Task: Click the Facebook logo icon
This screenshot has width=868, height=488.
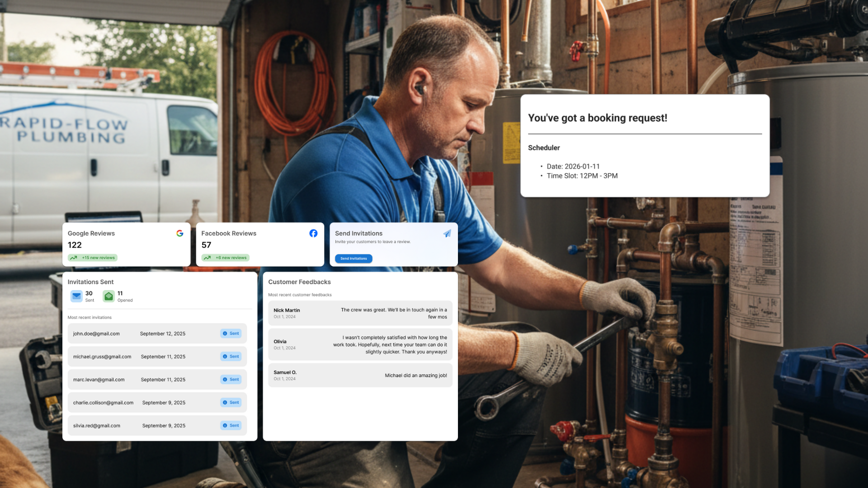Action: [x=313, y=233]
